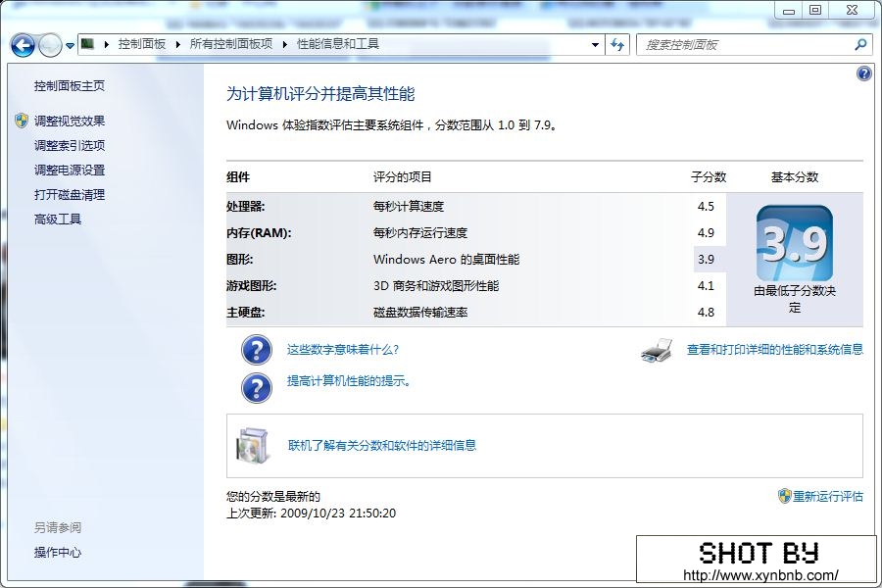The height and width of the screenshot is (588, 882).
Task: Click the software box icon beside 联机了解
Action: [252, 446]
